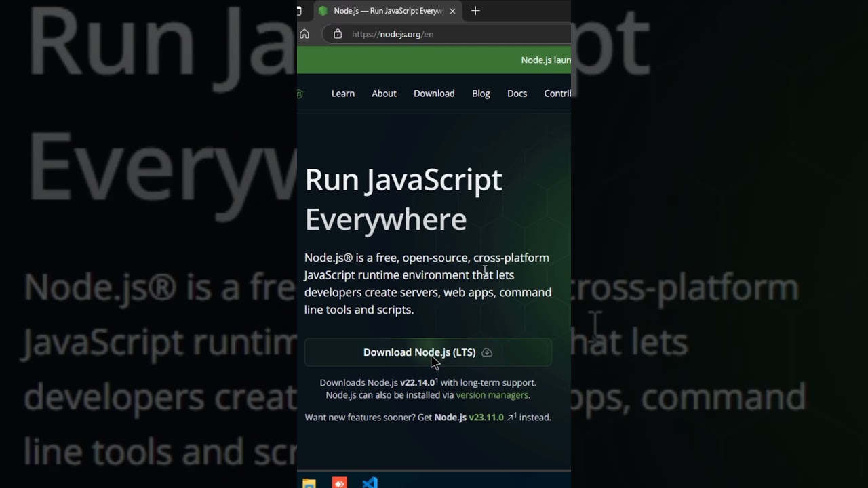Viewport: 868px width, 488px height.
Task: Open a new browser tab with plus
Action: (x=475, y=11)
